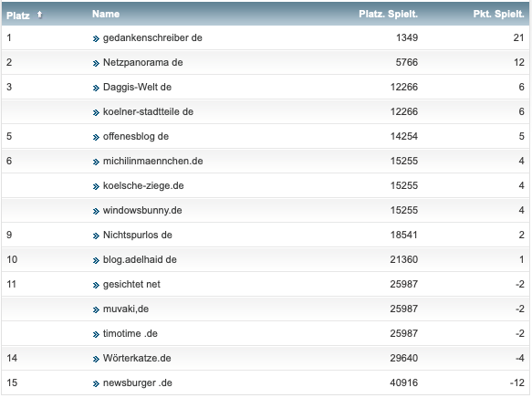Screen dimensions: 532x398
Task: Select the value 5766 in Netzpanorama row
Action: click(x=407, y=62)
